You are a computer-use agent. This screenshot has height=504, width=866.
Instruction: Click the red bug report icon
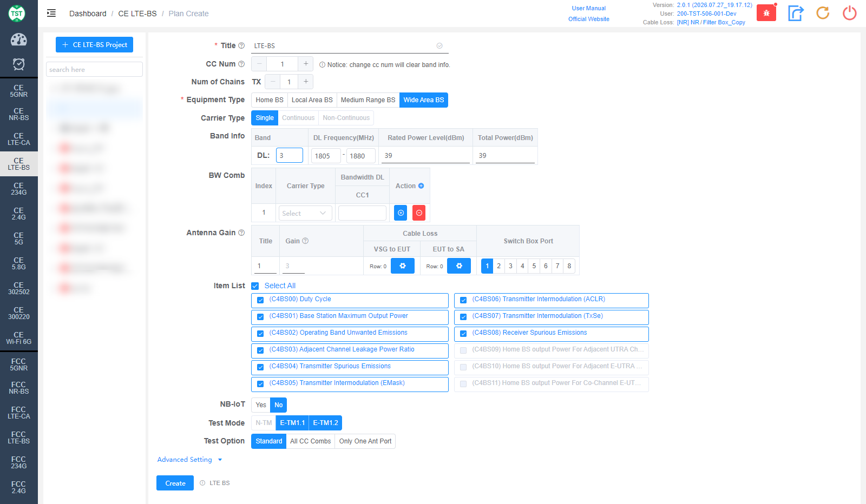(x=766, y=13)
